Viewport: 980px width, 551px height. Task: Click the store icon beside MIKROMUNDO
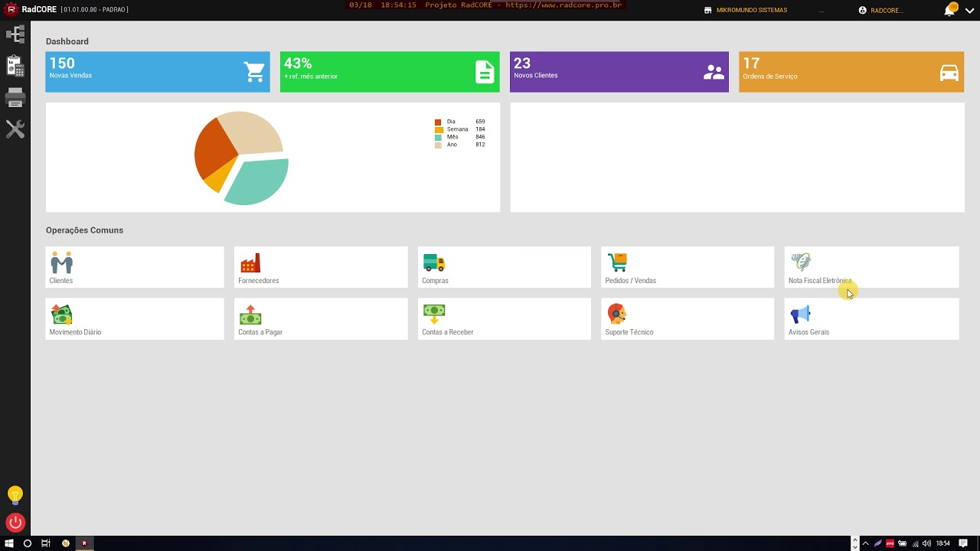708,11
